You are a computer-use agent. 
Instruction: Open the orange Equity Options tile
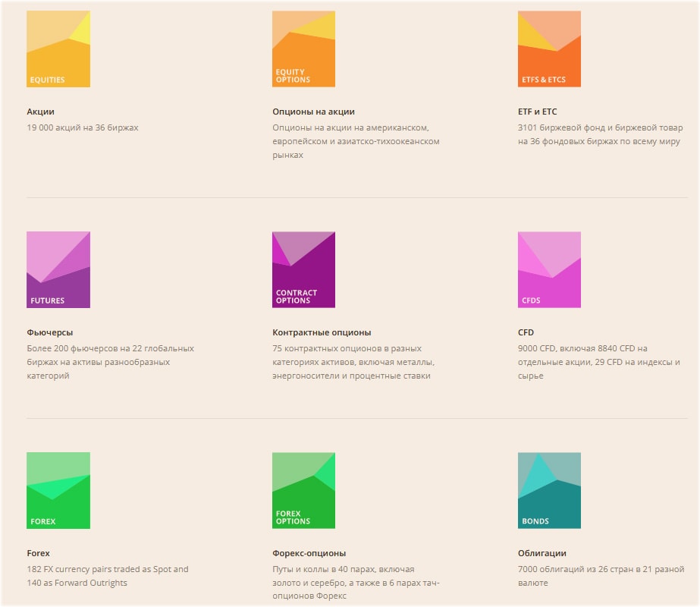coord(303,49)
